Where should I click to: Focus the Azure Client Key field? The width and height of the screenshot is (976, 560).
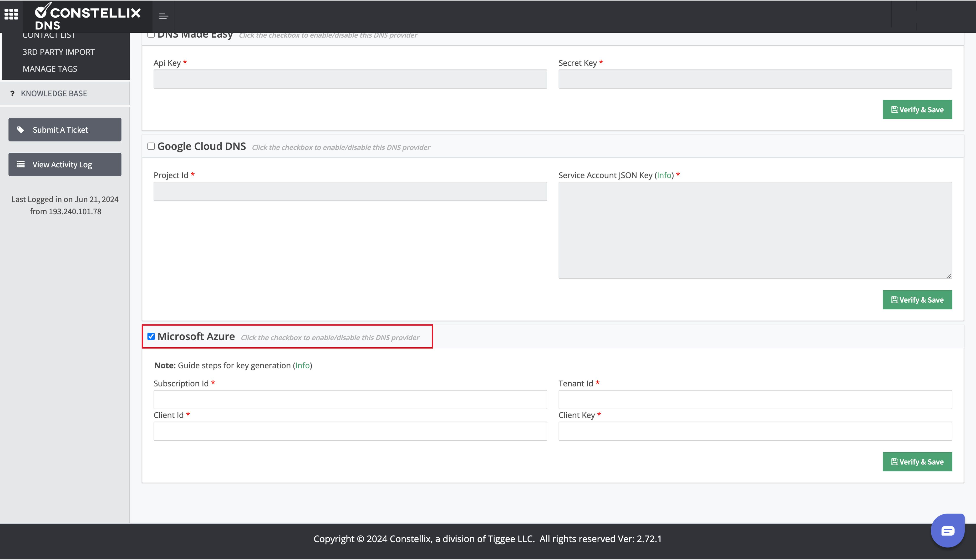755,431
